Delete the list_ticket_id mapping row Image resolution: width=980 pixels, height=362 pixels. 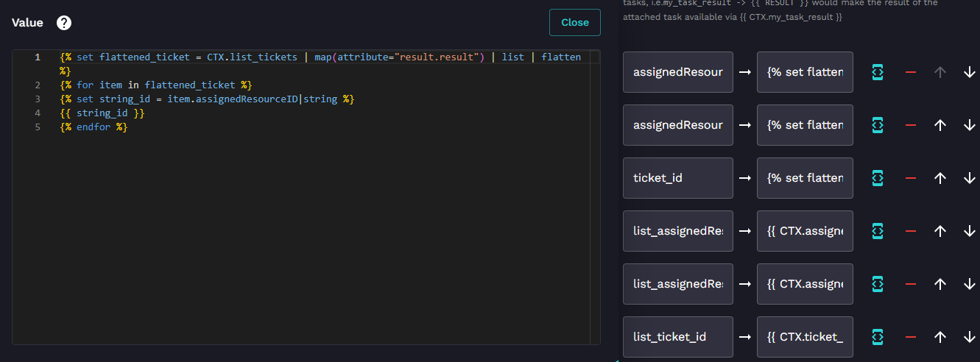(911, 337)
